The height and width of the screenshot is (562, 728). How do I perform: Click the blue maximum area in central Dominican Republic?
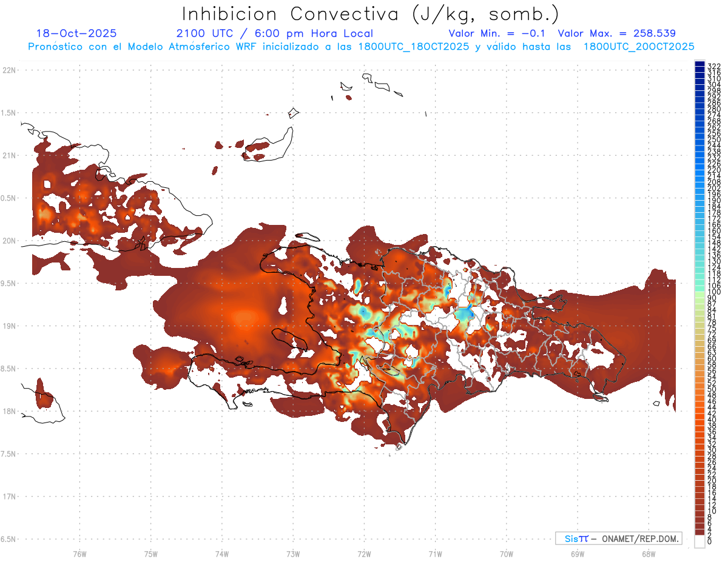pos(466,313)
